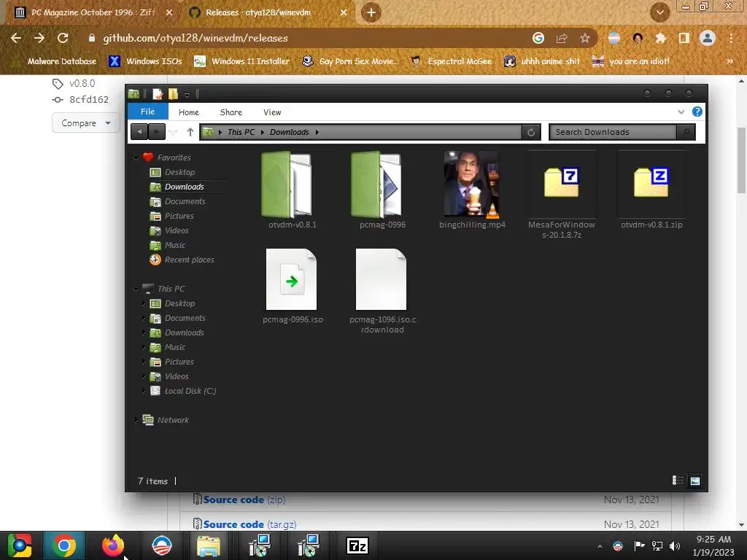
Task: Click new folder icon in title bar
Action: pos(173,94)
